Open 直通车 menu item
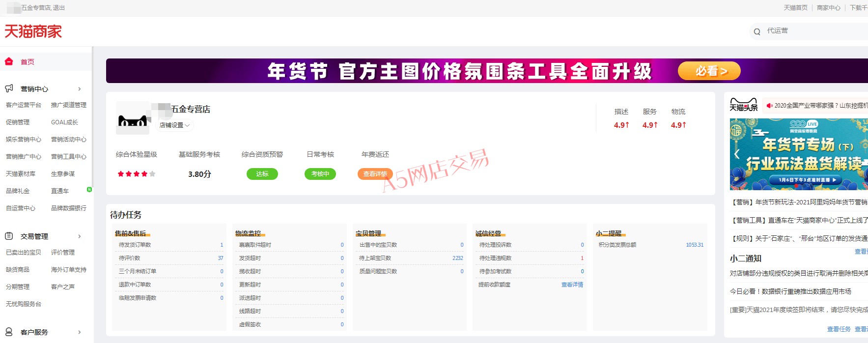The image size is (868, 343). pos(60,191)
